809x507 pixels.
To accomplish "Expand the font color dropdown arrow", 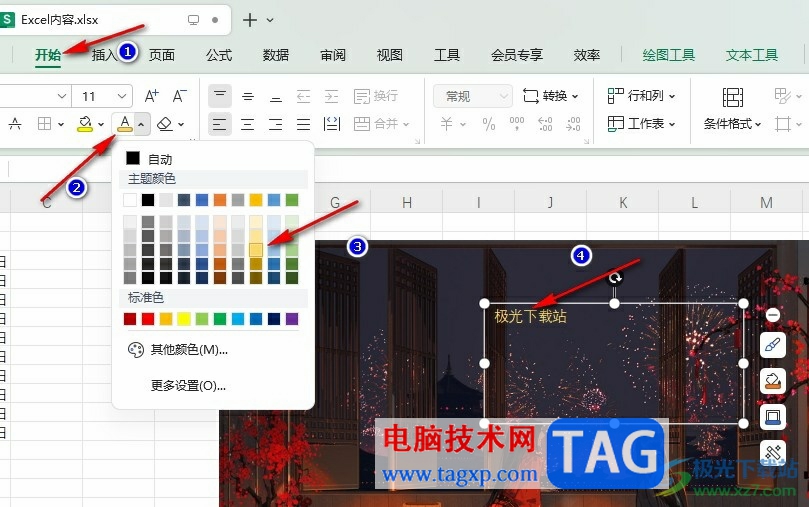I will (x=141, y=124).
